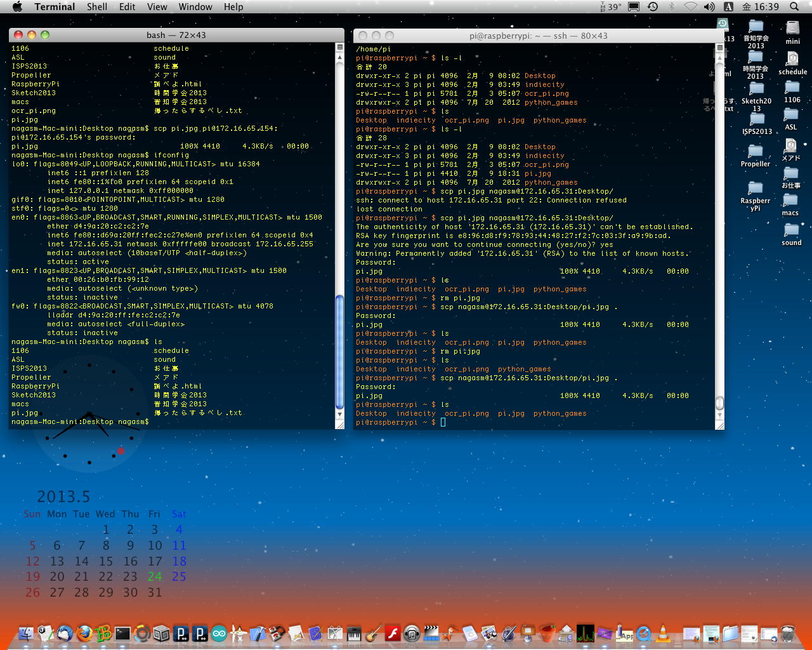Open the Arduino app in the Dock
The height and width of the screenshot is (650, 812).
point(219,633)
